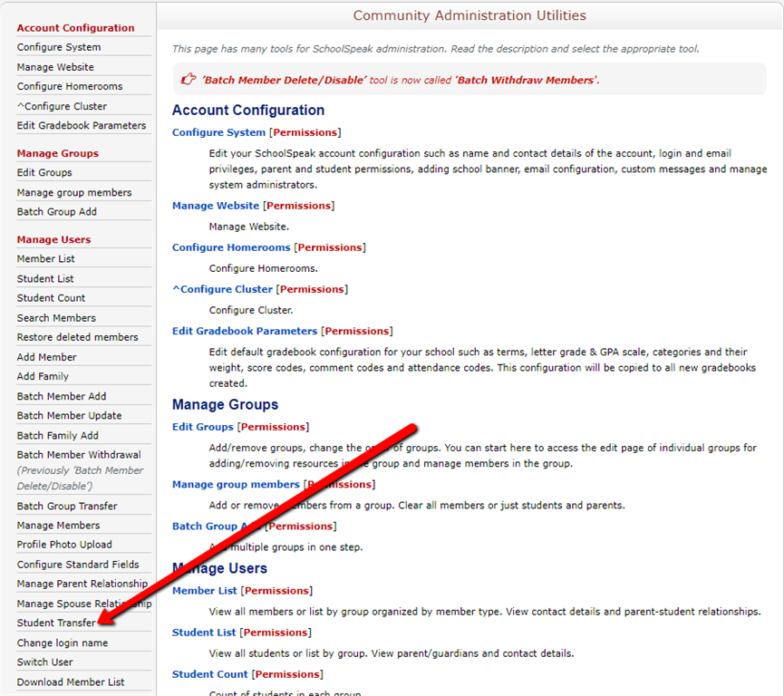Click the Member List main link
784x696 pixels.
pos(205,591)
